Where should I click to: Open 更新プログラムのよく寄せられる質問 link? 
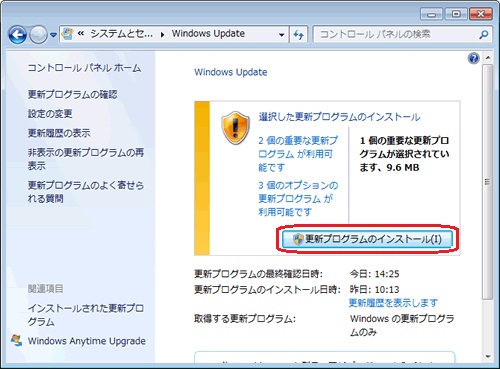tap(86, 192)
